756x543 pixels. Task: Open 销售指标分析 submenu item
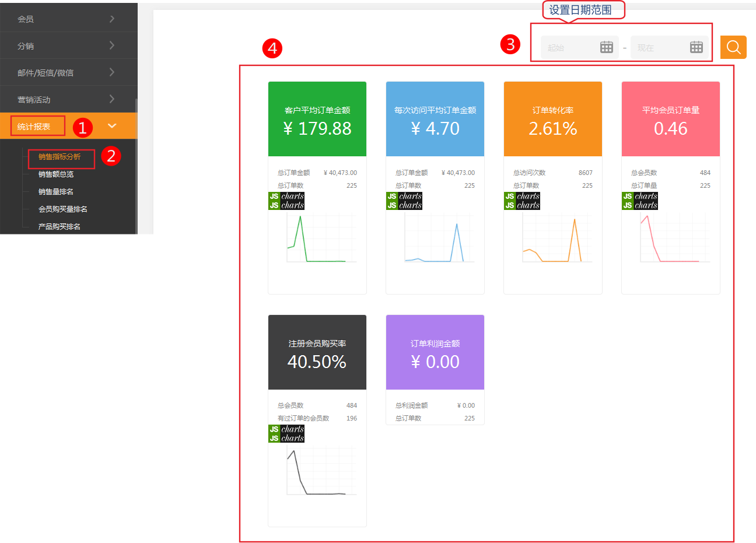[x=60, y=157]
